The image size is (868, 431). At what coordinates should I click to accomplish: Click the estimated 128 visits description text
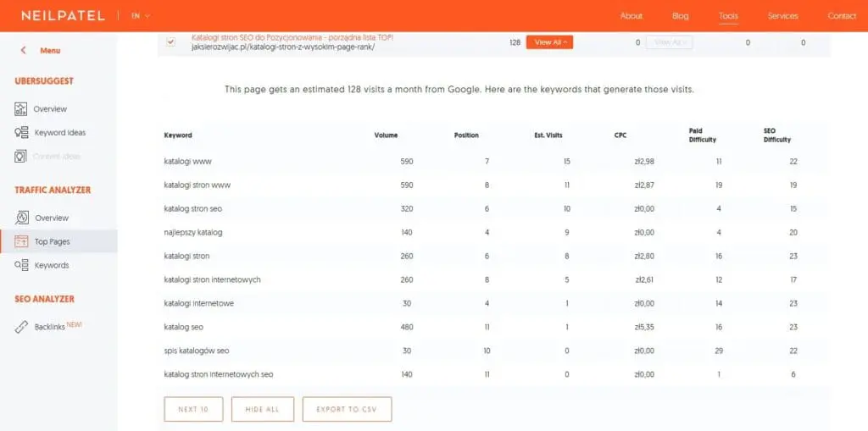coord(459,90)
